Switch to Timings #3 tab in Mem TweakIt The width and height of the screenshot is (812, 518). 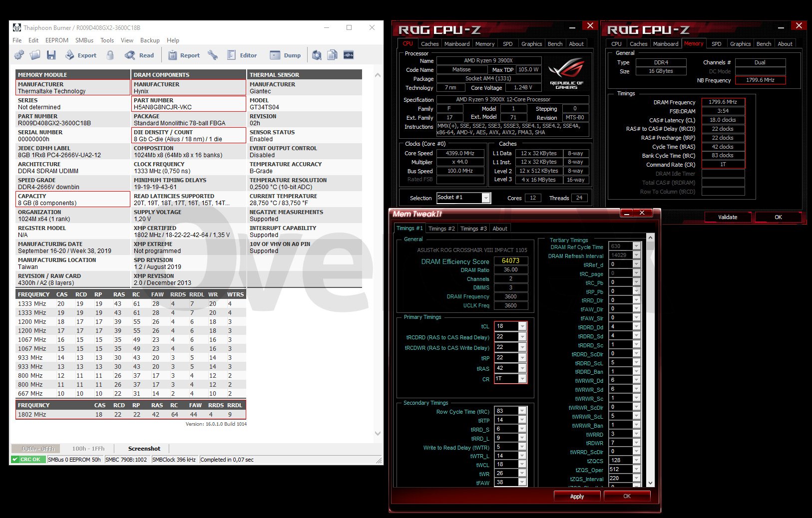473,229
